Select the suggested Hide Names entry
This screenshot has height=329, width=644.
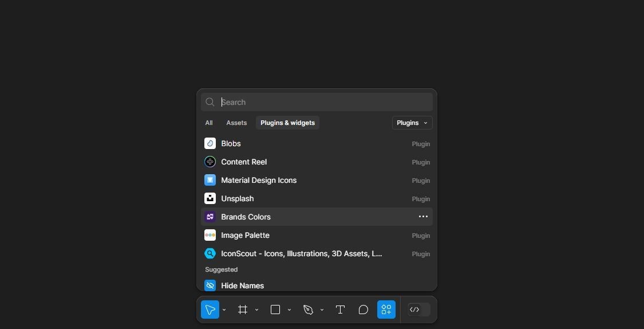(x=242, y=285)
